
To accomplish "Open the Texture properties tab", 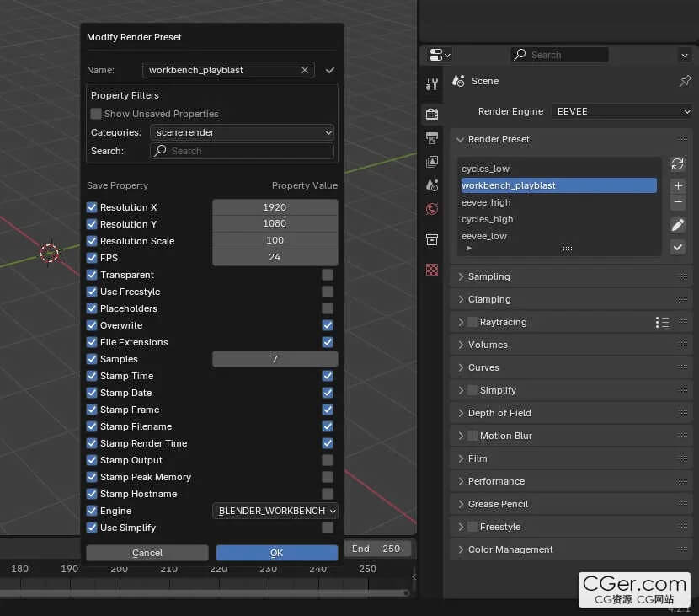I will click(432, 270).
